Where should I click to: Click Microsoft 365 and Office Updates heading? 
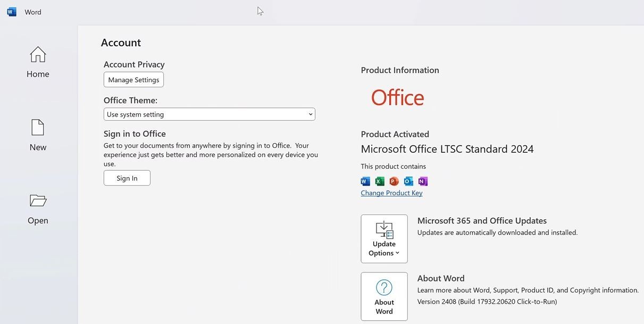point(482,221)
